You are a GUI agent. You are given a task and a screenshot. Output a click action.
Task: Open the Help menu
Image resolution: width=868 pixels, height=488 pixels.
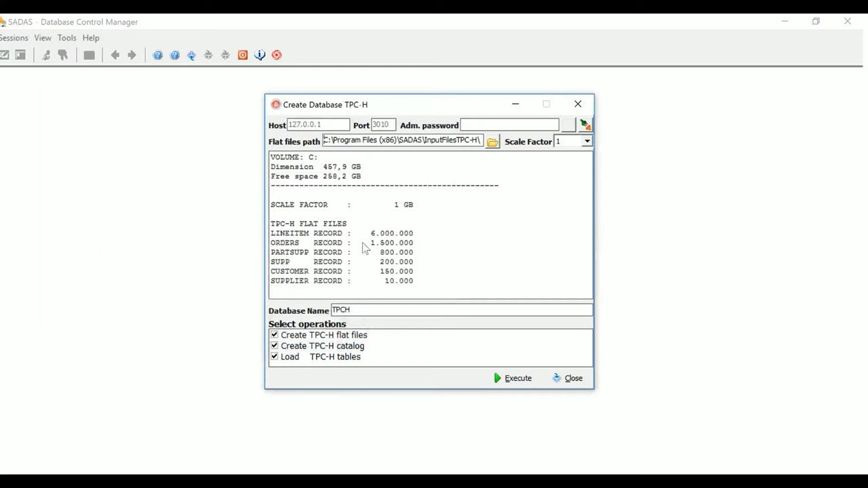click(90, 38)
